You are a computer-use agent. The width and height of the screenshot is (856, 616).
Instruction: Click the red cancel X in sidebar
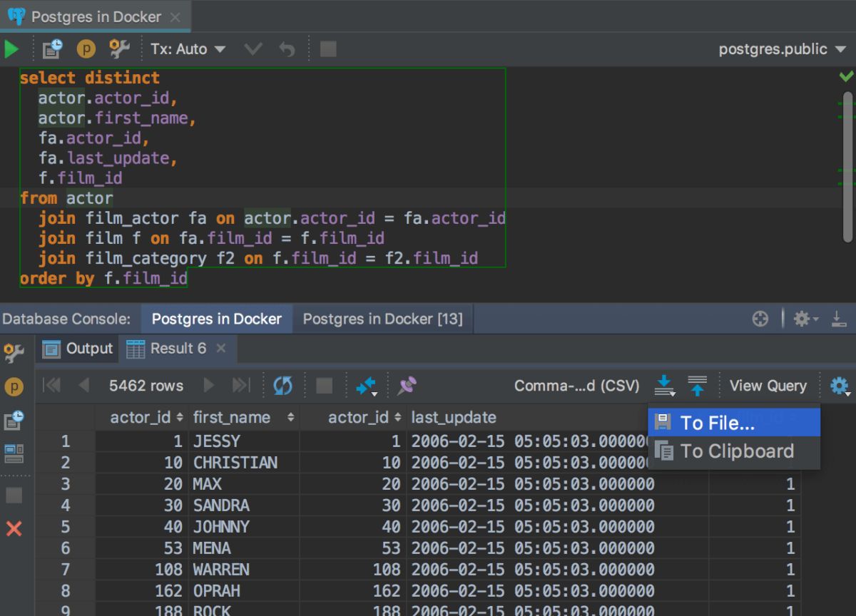[14, 528]
